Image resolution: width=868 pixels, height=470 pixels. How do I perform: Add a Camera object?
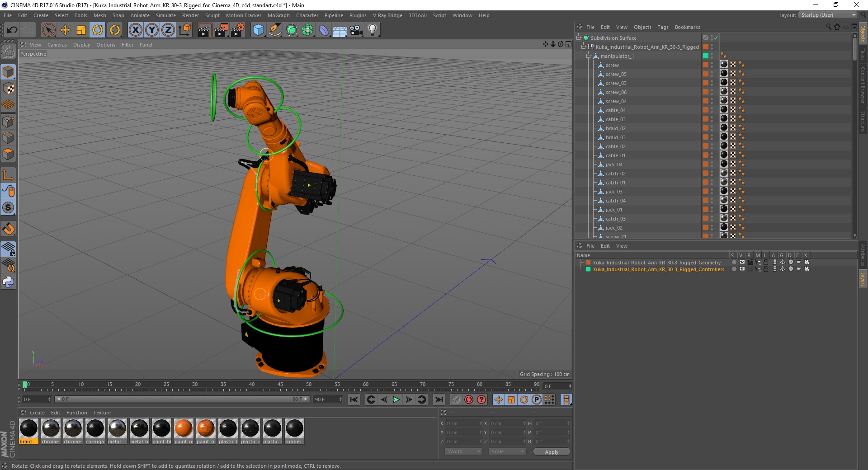coord(356,30)
